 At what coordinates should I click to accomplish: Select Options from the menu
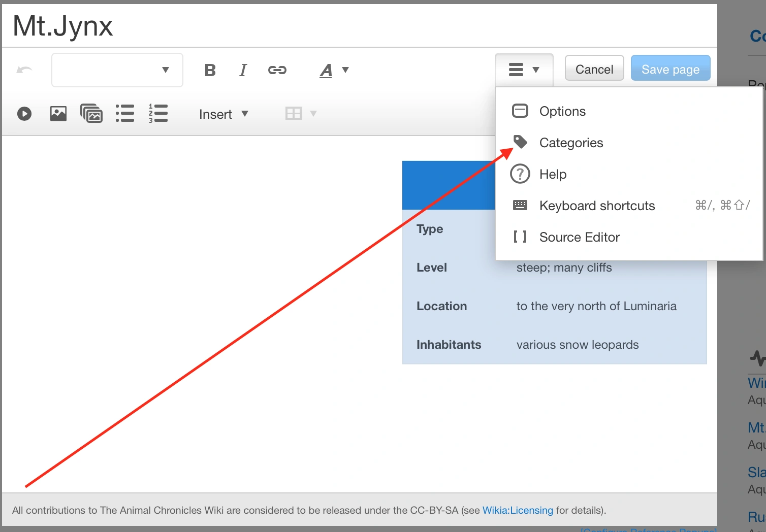pos(562,111)
